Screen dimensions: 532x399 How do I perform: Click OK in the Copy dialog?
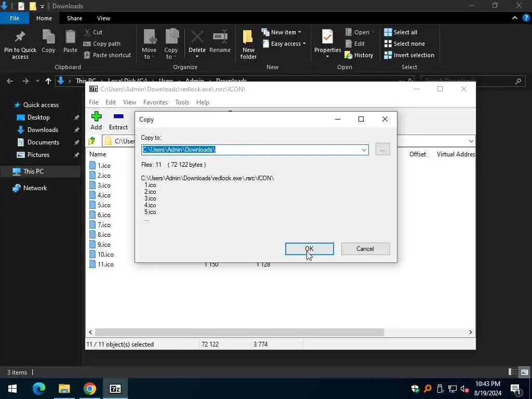(310, 249)
